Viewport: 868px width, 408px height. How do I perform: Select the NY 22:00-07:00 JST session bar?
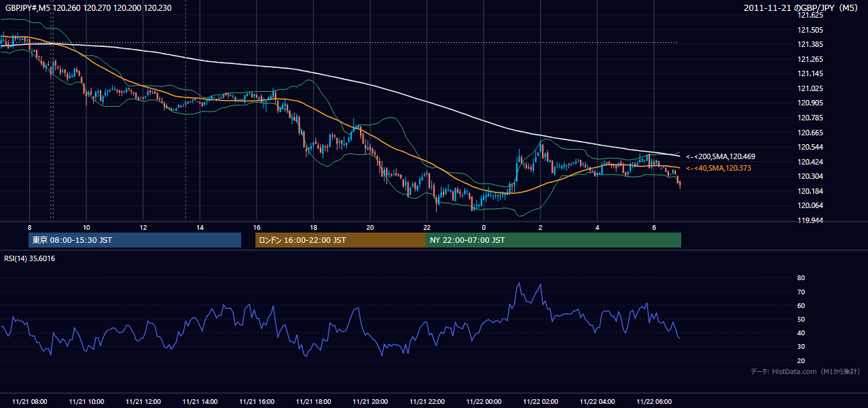coord(554,240)
